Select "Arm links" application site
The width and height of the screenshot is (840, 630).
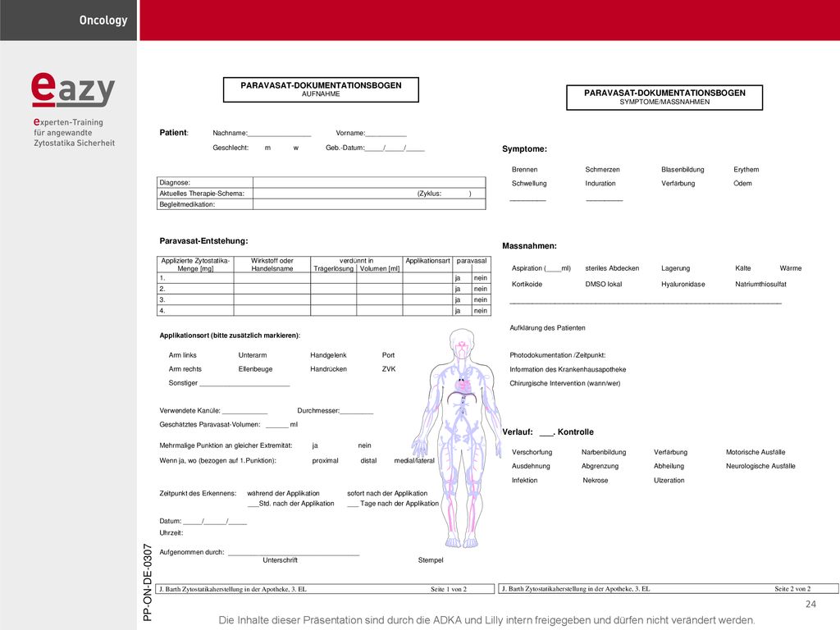click(x=183, y=355)
